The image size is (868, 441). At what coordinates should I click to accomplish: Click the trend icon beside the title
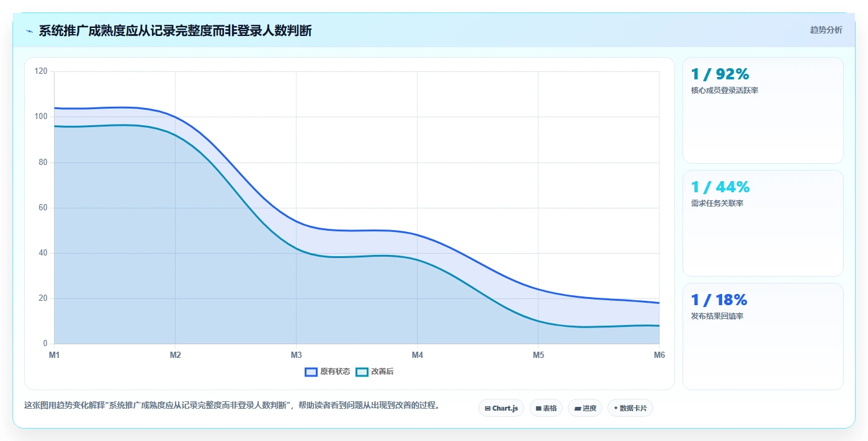point(29,31)
